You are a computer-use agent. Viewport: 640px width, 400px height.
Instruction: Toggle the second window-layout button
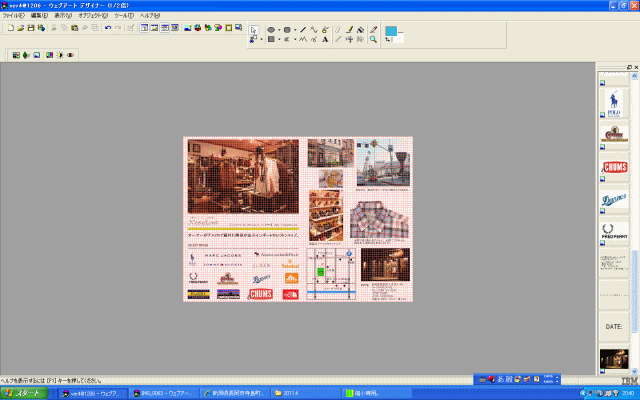(x=154, y=28)
